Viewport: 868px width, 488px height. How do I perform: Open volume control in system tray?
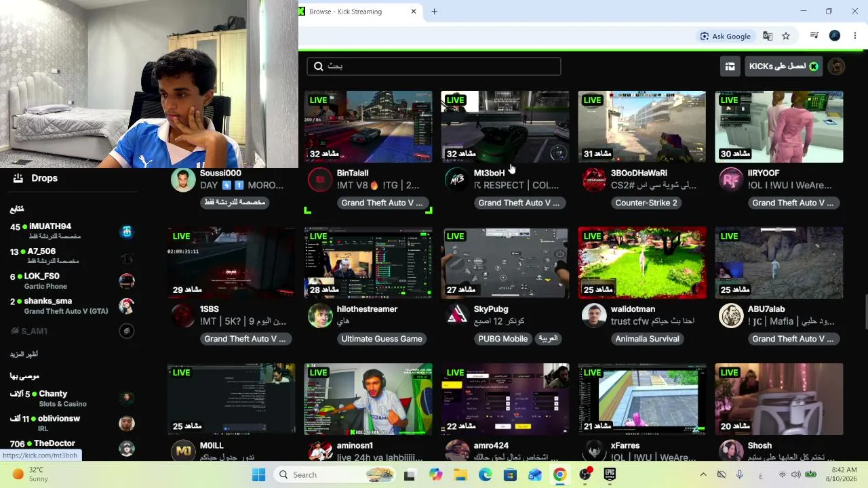pos(795,474)
